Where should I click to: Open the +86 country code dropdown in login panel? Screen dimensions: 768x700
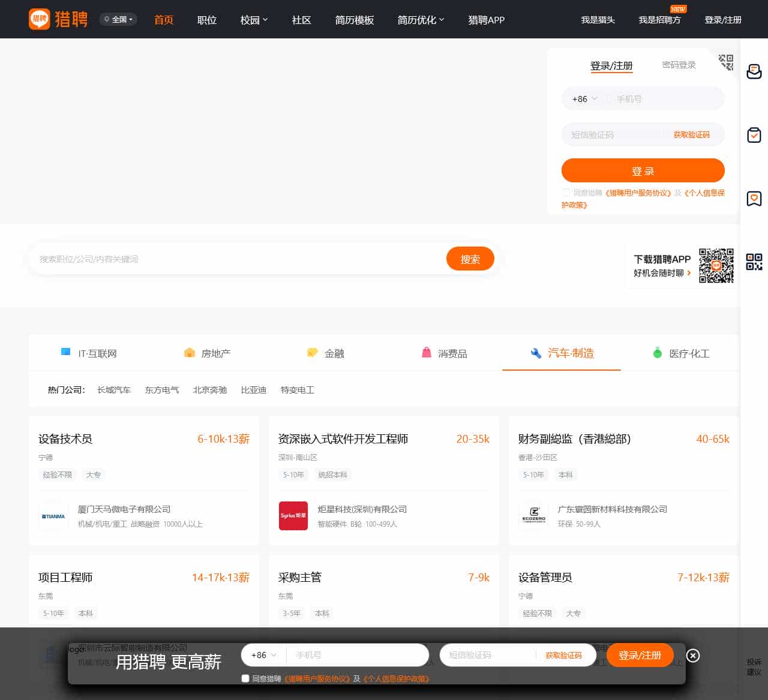[x=584, y=99]
